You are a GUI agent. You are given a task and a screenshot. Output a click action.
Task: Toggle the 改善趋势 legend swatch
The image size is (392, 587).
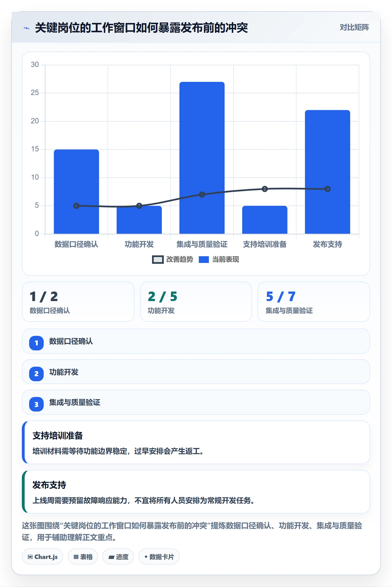point(158,260)
